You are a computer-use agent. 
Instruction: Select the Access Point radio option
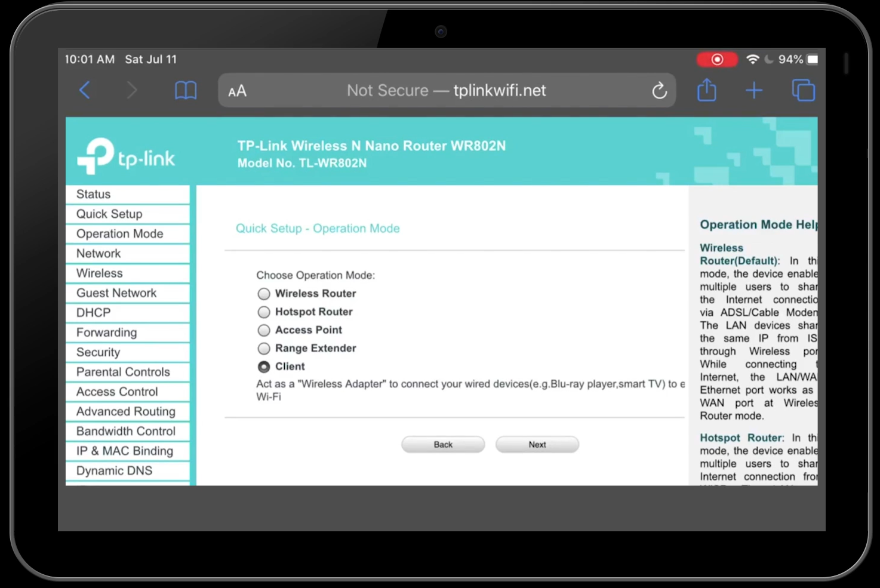[264, 330]
